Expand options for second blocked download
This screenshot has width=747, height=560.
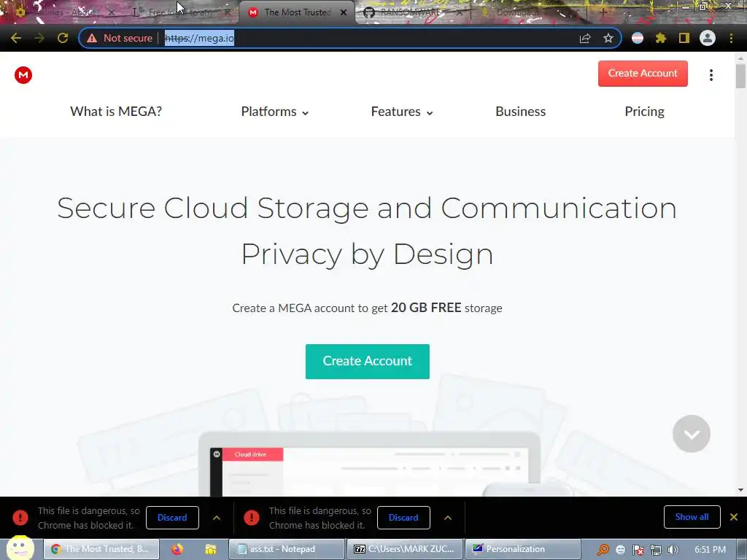pyautogui.click(x=448, y=518)
